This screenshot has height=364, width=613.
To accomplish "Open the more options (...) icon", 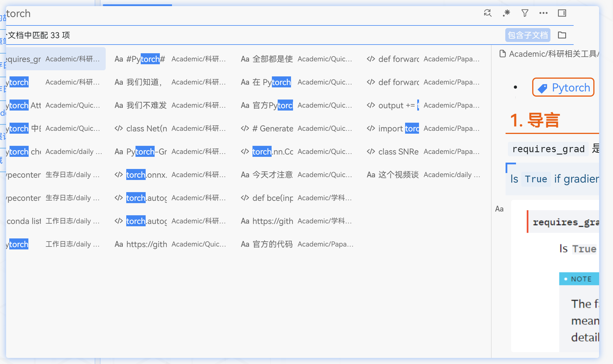I will 543,13.
